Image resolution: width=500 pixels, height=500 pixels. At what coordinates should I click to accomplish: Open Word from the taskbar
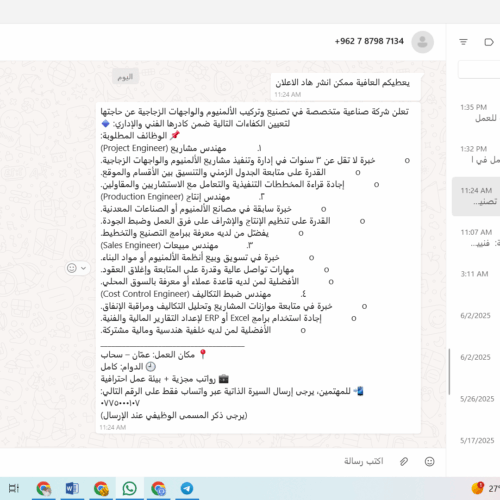[72, 489]
